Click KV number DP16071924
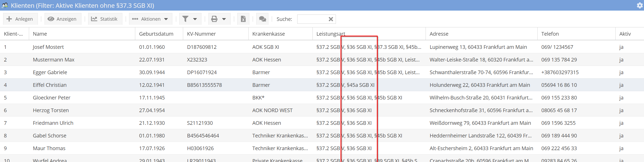 (x=202, y=72)
